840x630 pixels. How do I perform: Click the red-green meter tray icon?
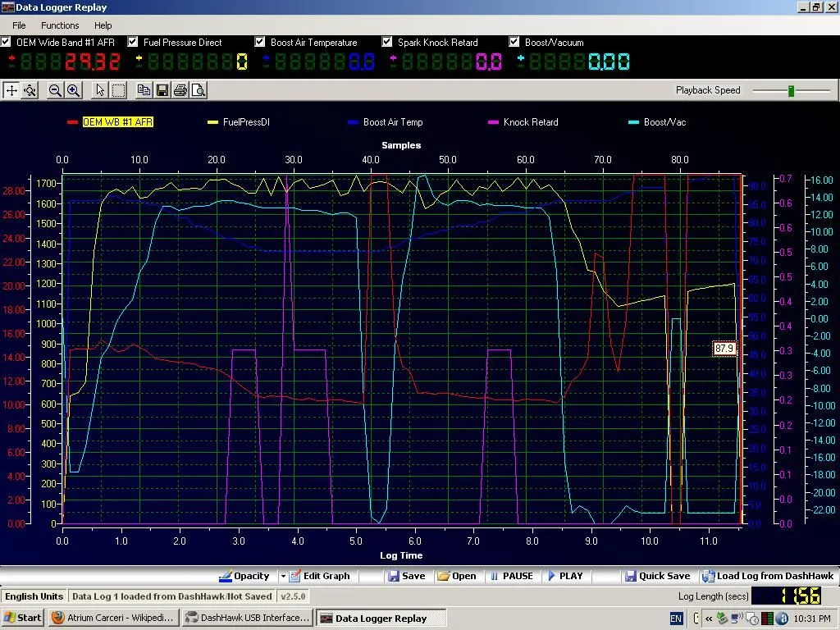[767, 619]
